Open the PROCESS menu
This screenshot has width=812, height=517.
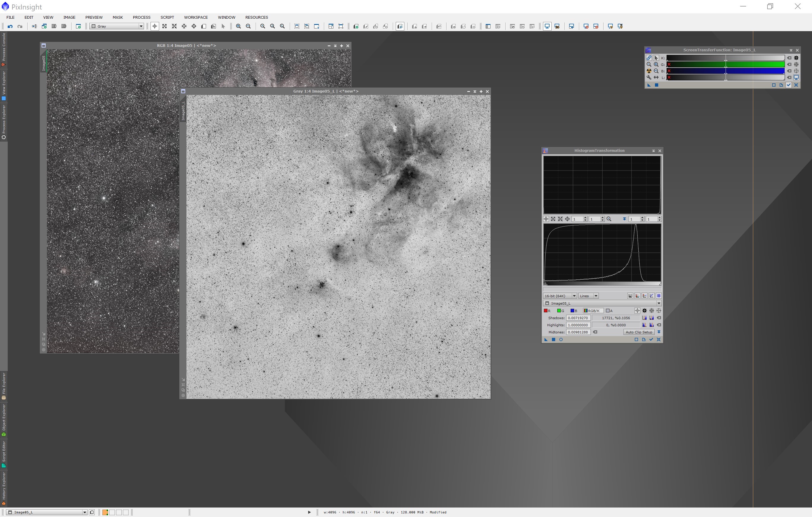pyautogui.click(x=142, y=17)
